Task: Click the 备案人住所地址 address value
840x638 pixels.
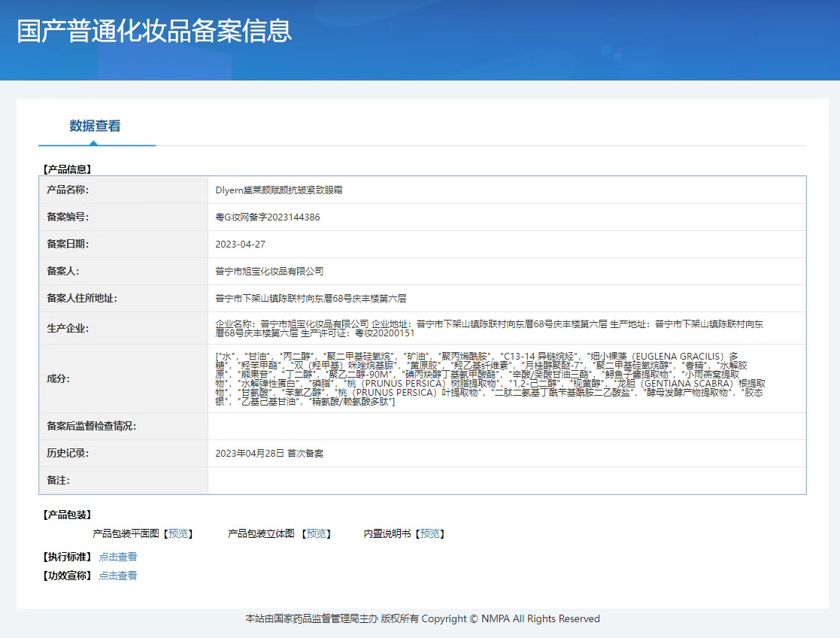Action: tap(311, 298)
